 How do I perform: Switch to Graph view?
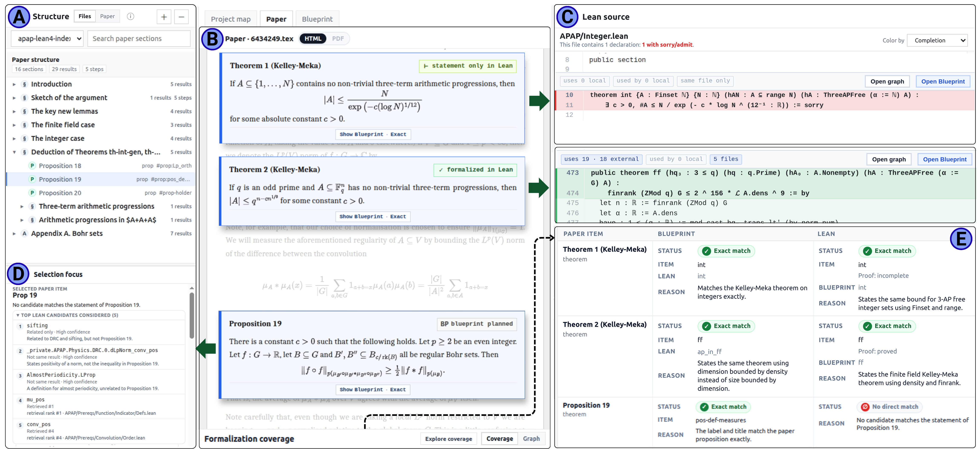tap(531, 439)
